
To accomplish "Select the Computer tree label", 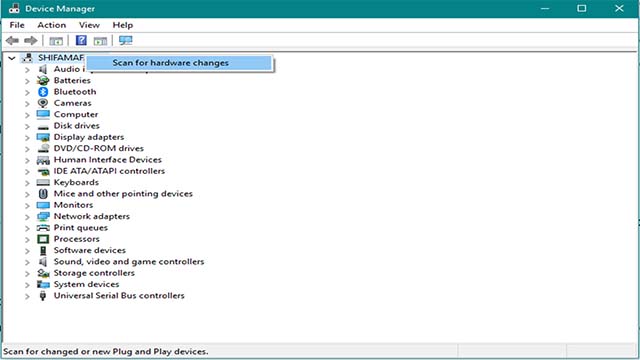I will (x=76, y=115).
